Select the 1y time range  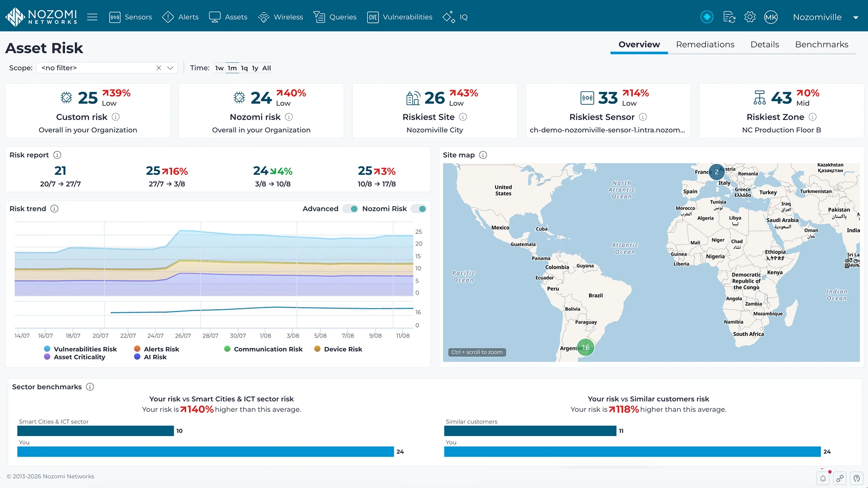(255, 68)
